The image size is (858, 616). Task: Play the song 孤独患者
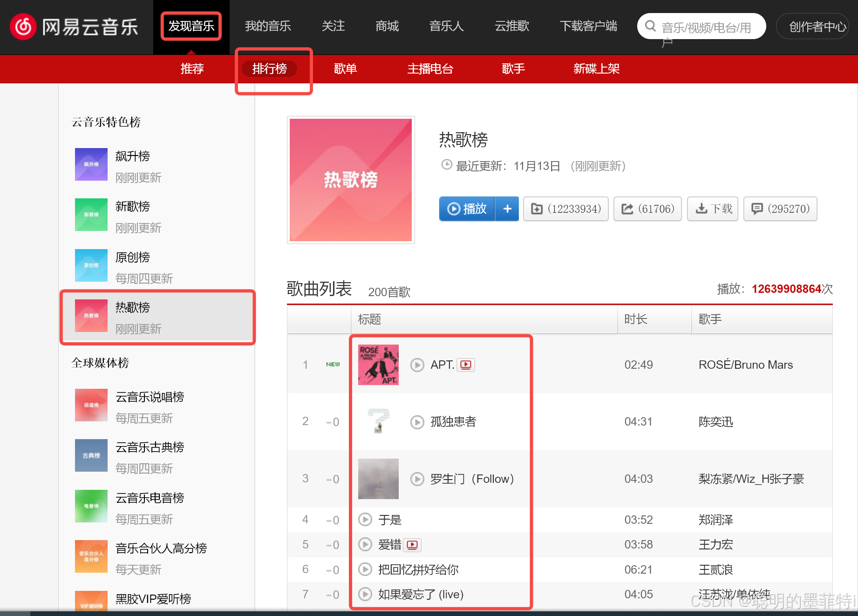[417, 422]
